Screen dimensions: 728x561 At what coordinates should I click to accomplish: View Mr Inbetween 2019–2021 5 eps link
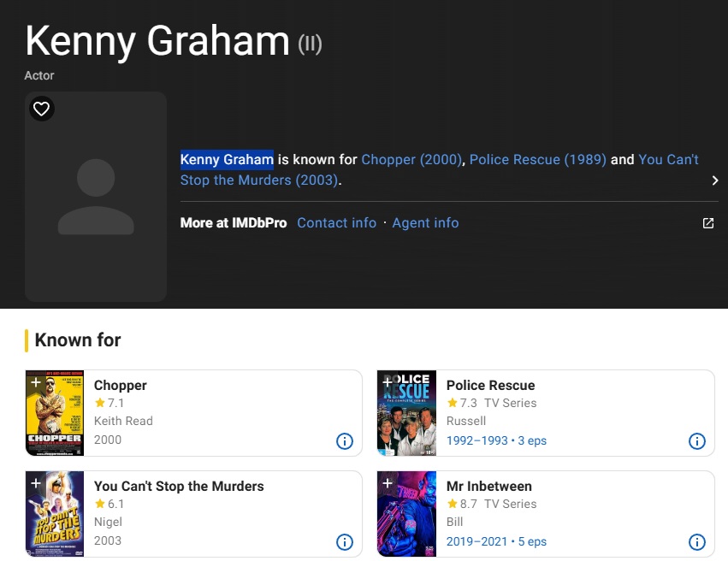click(496, 541)
